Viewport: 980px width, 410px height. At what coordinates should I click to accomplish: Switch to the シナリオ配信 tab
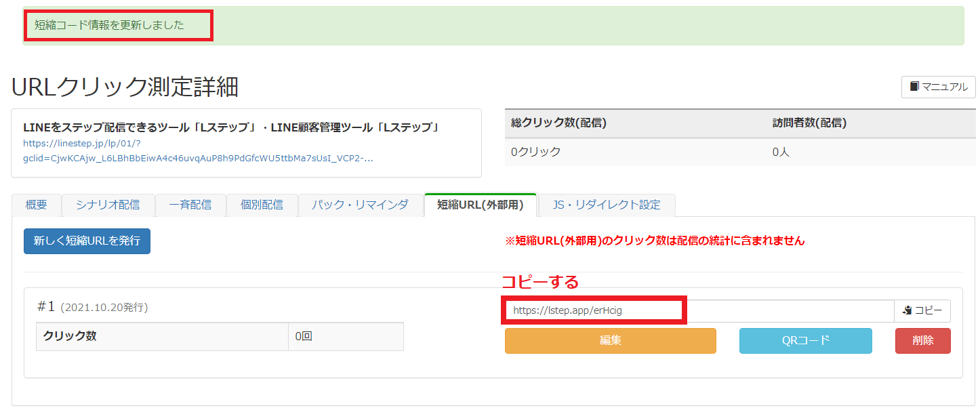coord(108,205)
